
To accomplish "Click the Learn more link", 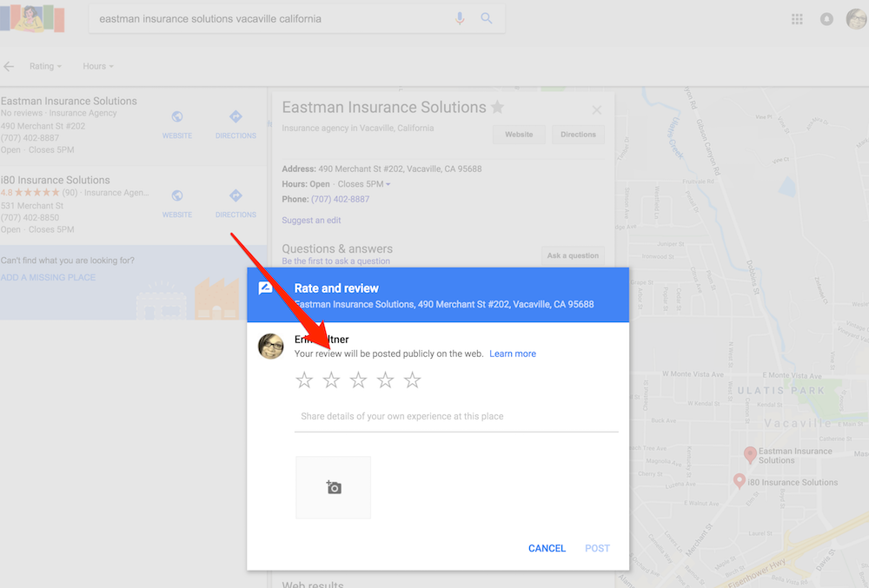I will coord(513,353).
